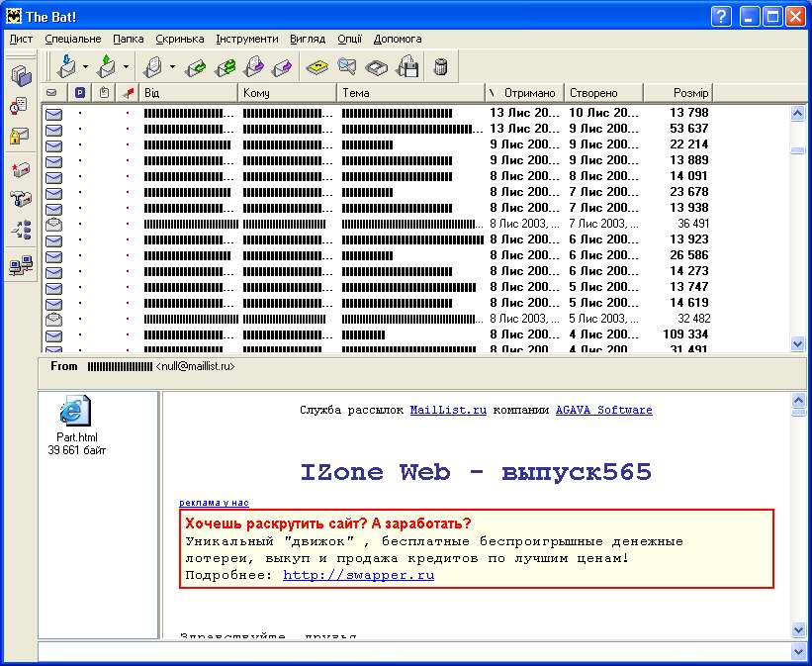Forward the selected message
The width and height of the screenshot is (812, 666).
pos(254,67)
